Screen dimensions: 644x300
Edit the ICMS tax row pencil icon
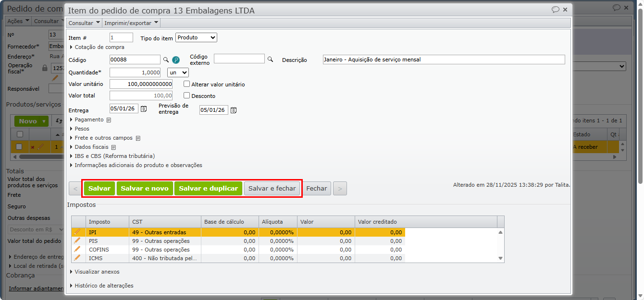pyautogui.click(x=77, y=258)
